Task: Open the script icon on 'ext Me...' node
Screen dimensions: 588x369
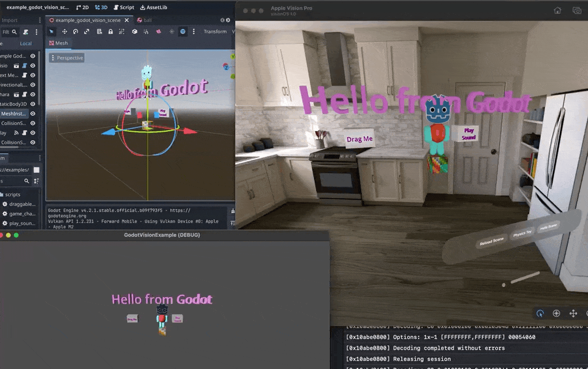Action: coord(25,75)
